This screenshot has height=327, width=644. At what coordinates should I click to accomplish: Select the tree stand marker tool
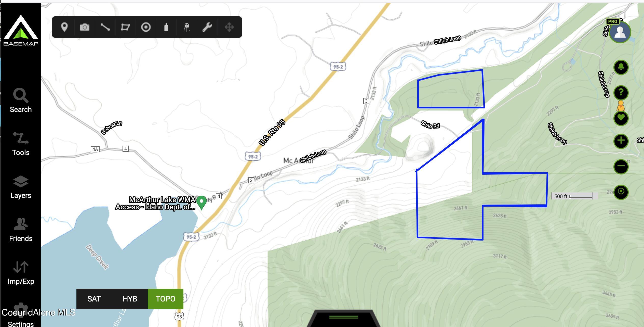(x=187, y=27)
